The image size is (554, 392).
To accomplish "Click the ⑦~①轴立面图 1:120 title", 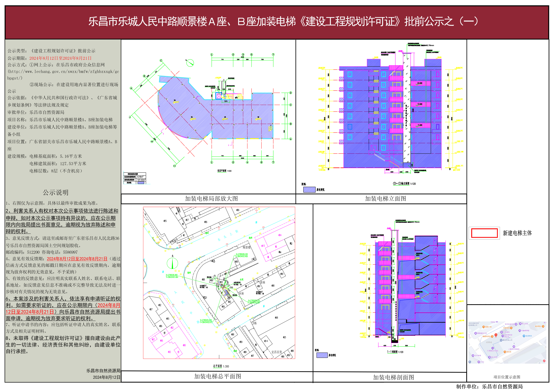I will 404,184.
